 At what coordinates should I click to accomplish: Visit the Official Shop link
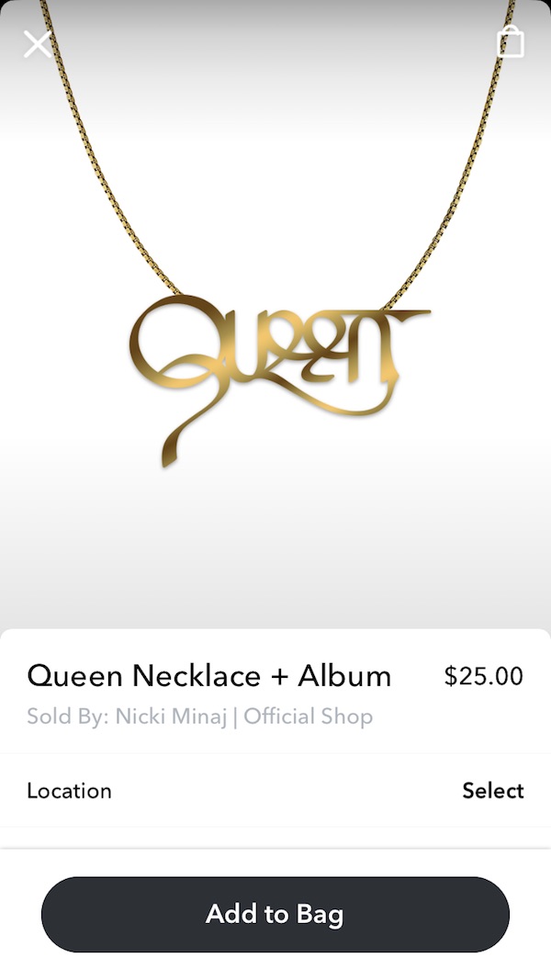pyautogui.click(x=308, y=716)
